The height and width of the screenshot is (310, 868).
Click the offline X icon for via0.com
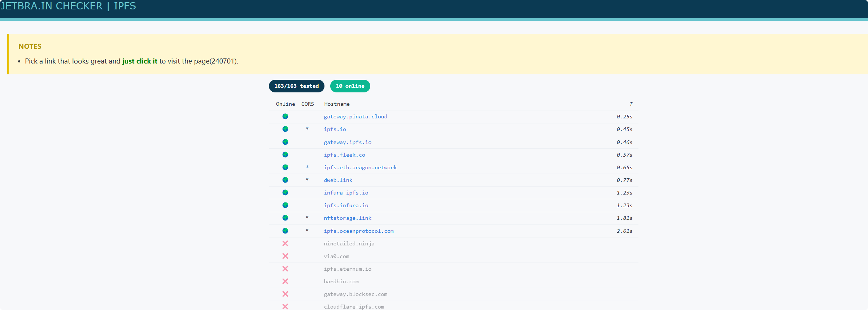[x=285, y=256]
